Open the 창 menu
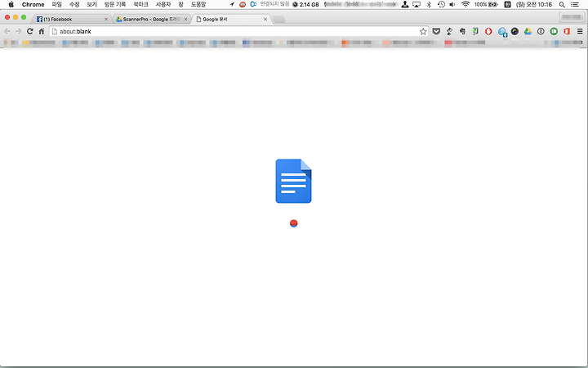 coord(180,5)
